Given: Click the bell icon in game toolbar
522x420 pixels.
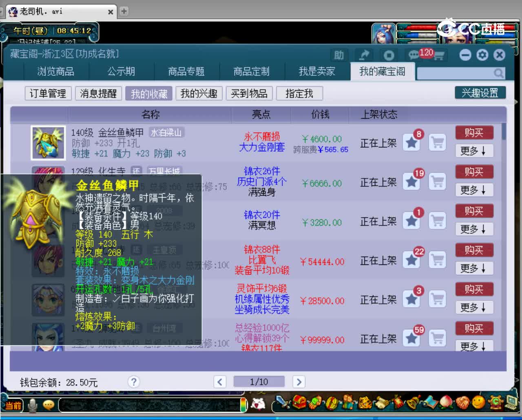Looking at the screenshot, I should [x=414, y=402].
